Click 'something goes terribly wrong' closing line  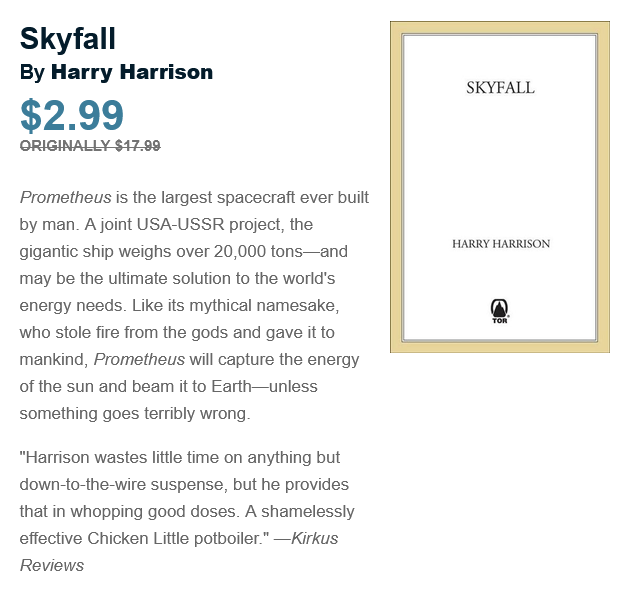(135, 413)
